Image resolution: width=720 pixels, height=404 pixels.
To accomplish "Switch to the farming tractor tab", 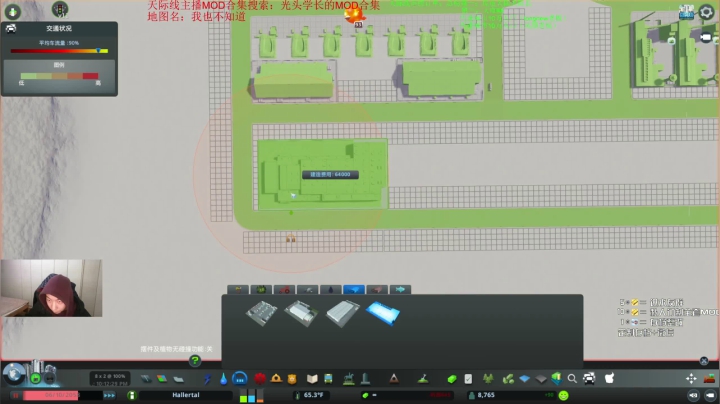I will tap(284, 290).
